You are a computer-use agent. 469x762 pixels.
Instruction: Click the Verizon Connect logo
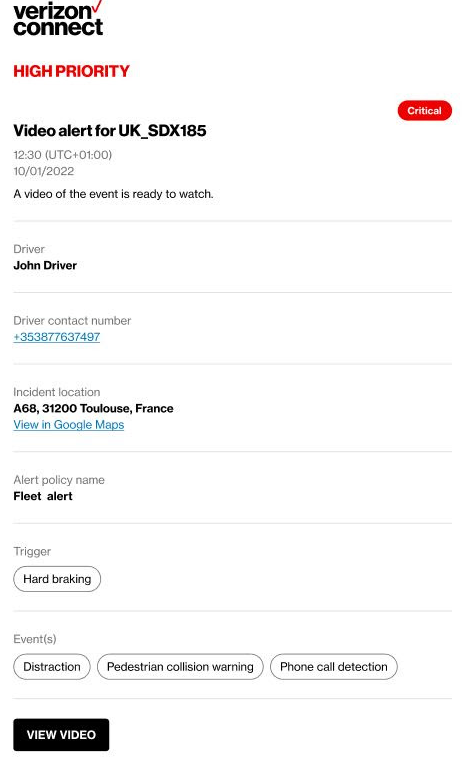pyautogui.click(x=58, y=18)
